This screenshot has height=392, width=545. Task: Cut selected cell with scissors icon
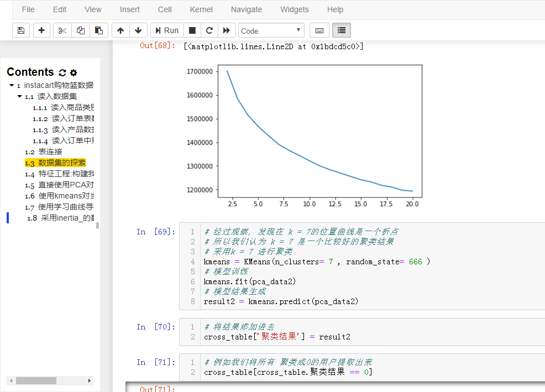pyautogui.click(x=62, y=30)
